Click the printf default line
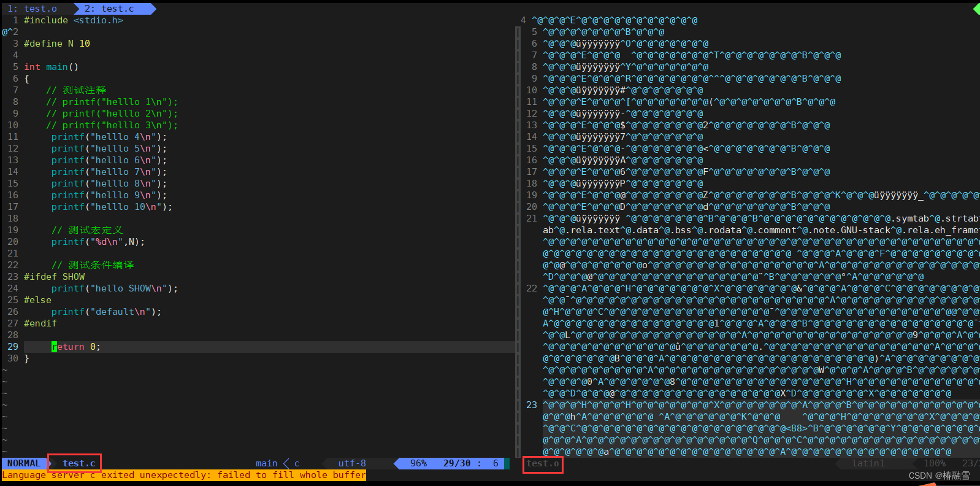Image resolution: width=980 pixels, height=486 pixels. (106, 312)
